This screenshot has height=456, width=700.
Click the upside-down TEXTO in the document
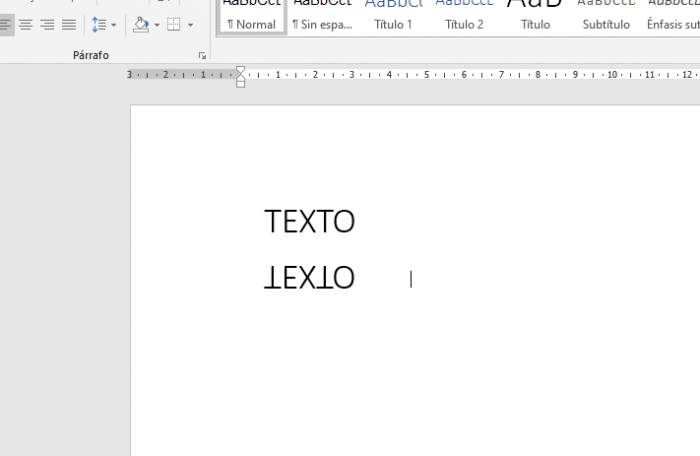coord(309,277)
